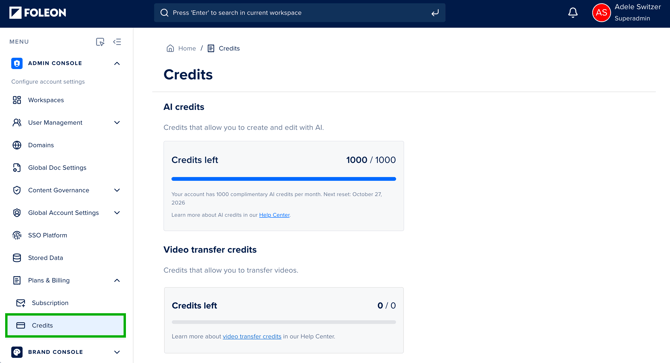The height and width of the screenshot is (363, 670).
Task: Click 'Configure account settings' text
Action: (x=48, y=82)
